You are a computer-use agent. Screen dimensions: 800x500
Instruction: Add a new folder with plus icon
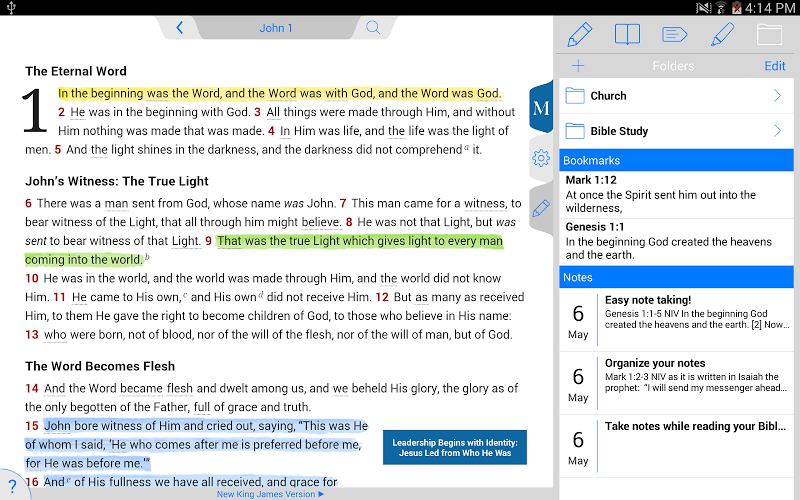tap(578, 66)
